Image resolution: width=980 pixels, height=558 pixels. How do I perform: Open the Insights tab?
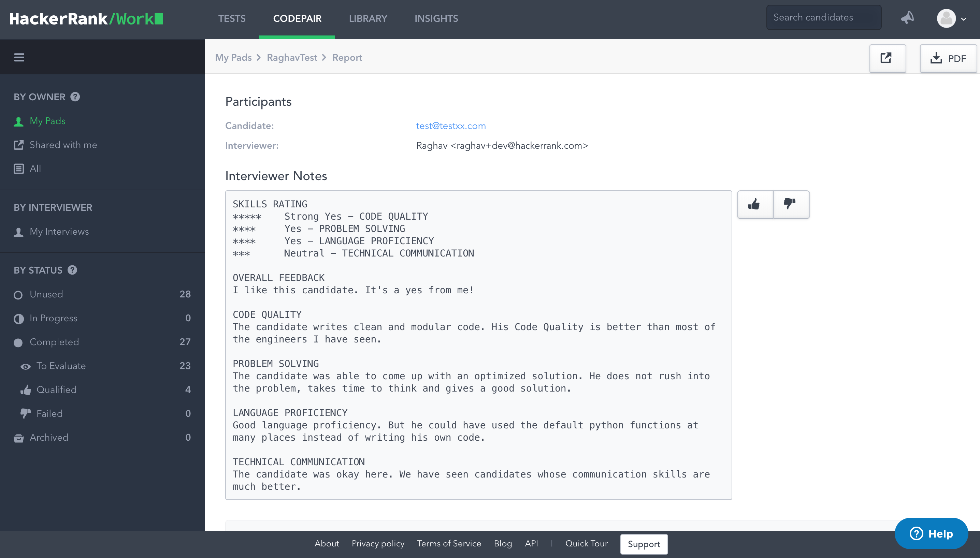coord(436,18)
